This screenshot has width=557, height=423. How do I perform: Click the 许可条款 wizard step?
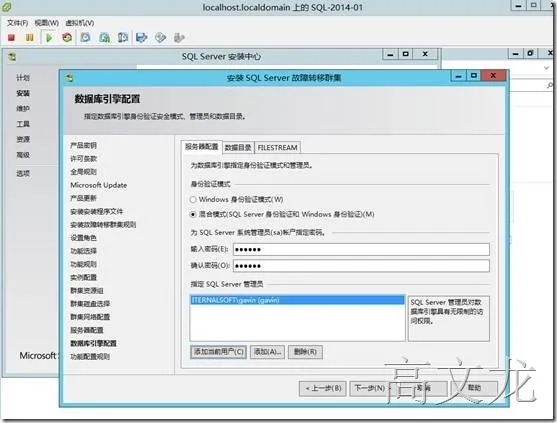pos(83,158)
